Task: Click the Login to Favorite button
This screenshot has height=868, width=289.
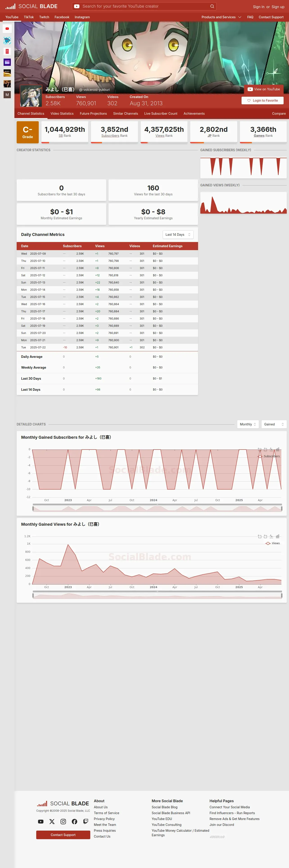Action: (x=262, y=101)
